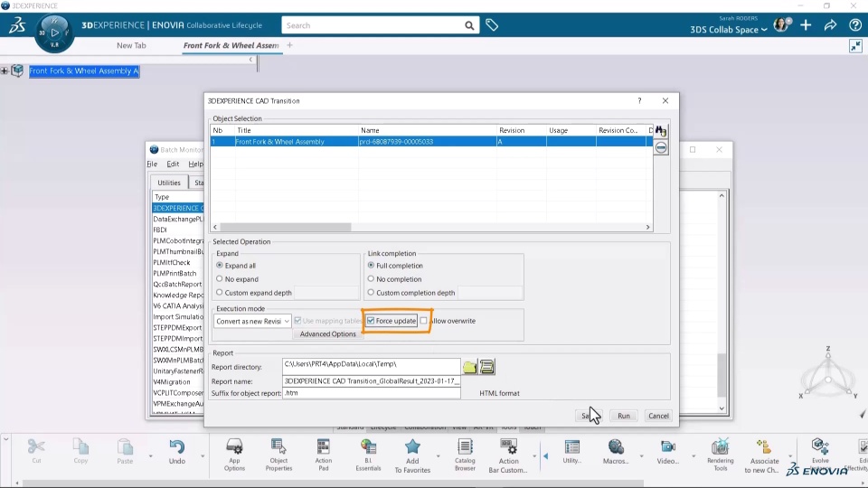Open the Catalog Browser tool
Image resolution: width=868 pixels, height=488 pixels.
(465, 455)
